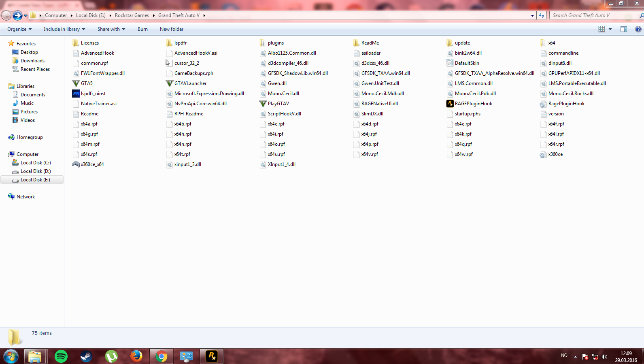Select the x360ce settings file icon
Screen dimensions: 644x364
(x=543, y=154)
